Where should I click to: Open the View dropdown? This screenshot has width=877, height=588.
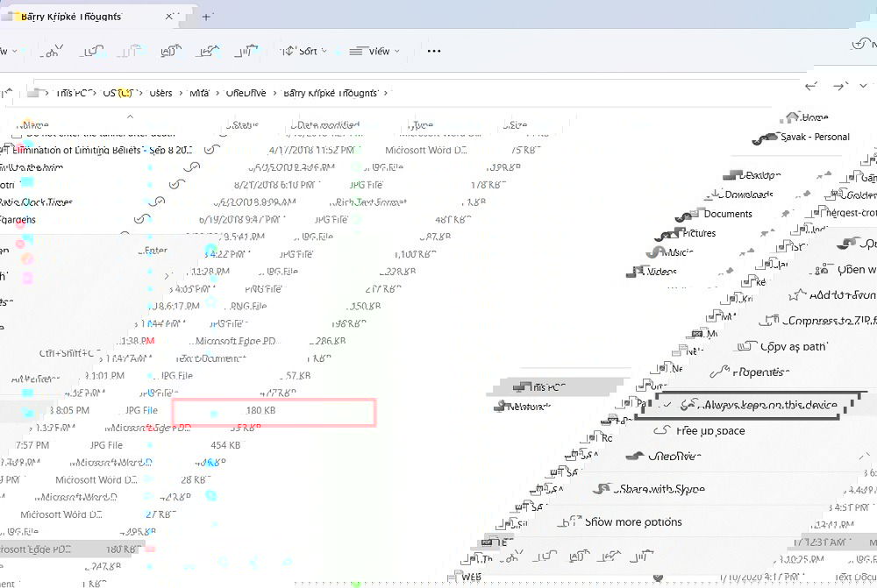[374, 51]
